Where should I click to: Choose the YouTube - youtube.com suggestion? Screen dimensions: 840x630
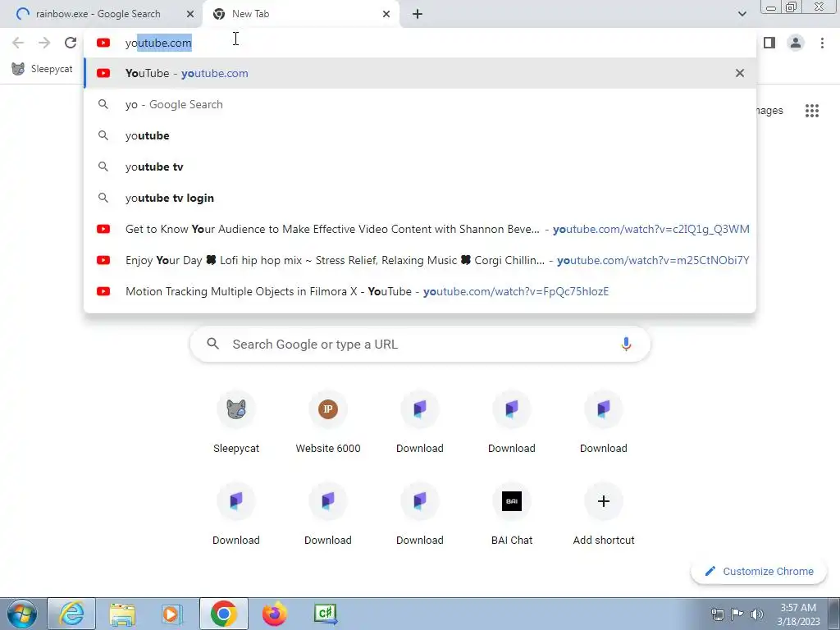420,73
